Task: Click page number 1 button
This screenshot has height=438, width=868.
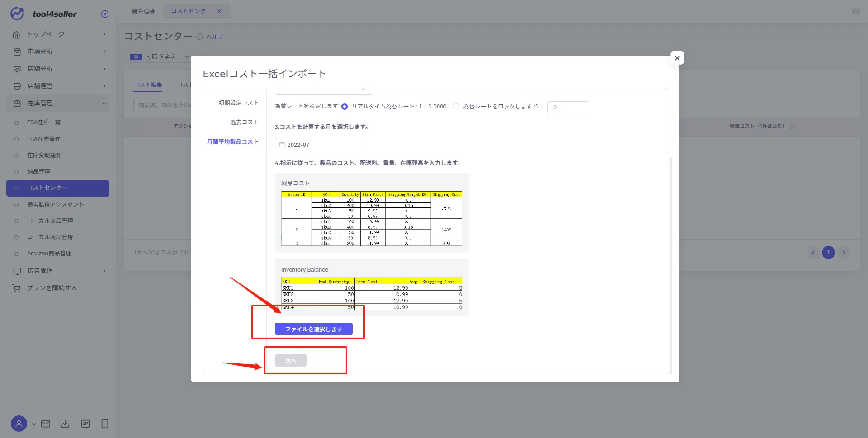Action: [828, 253]
